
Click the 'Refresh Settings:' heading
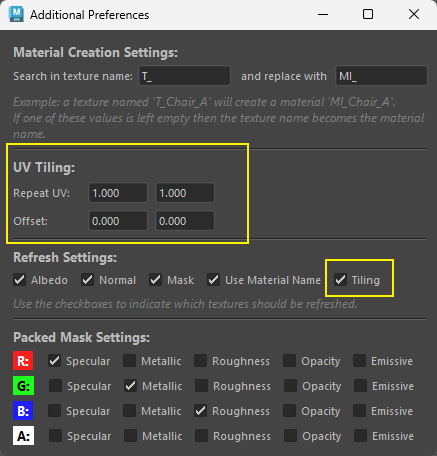tap(65, 257)
